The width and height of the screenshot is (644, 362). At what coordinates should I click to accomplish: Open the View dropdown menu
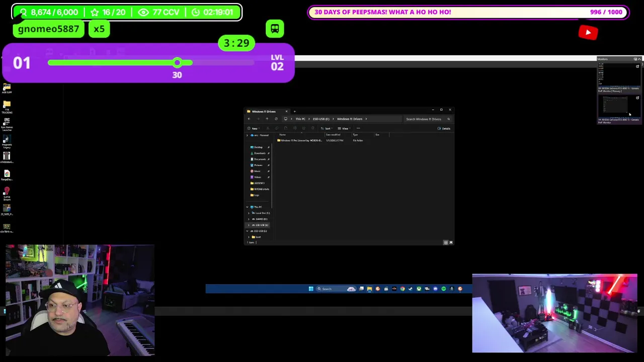[x=344, y=128]
